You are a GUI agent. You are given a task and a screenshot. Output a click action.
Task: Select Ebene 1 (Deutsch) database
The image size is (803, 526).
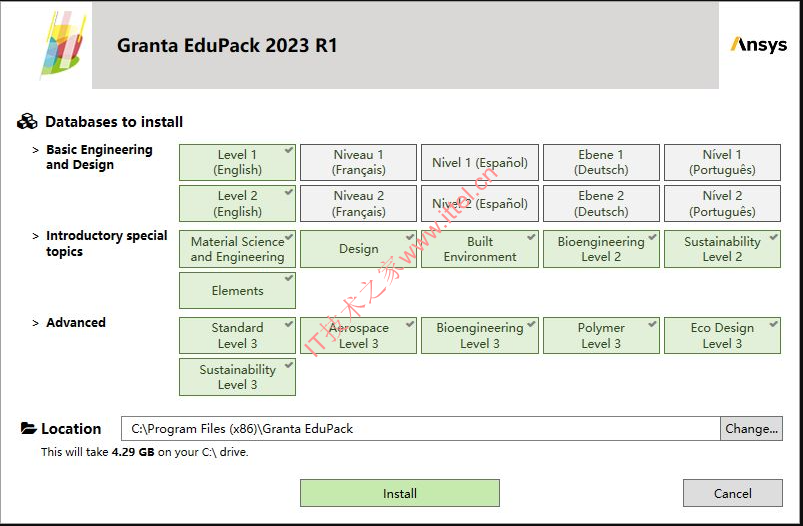point(601,162)
